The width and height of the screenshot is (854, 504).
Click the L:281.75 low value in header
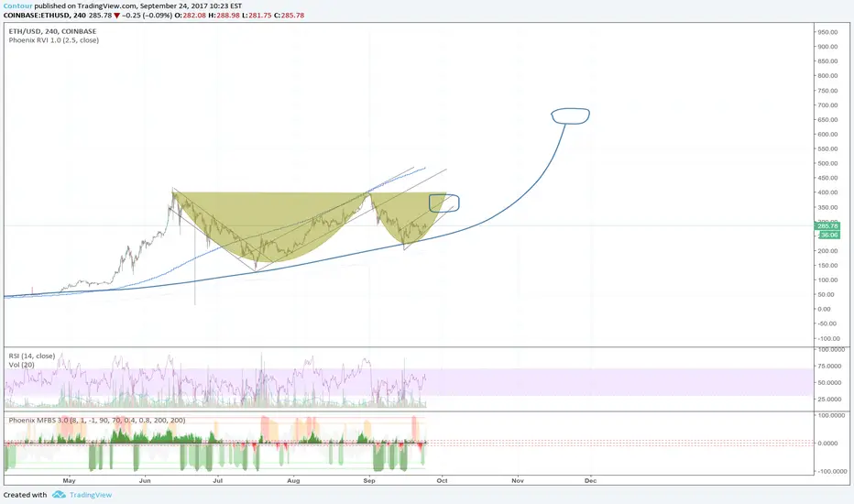259,16
